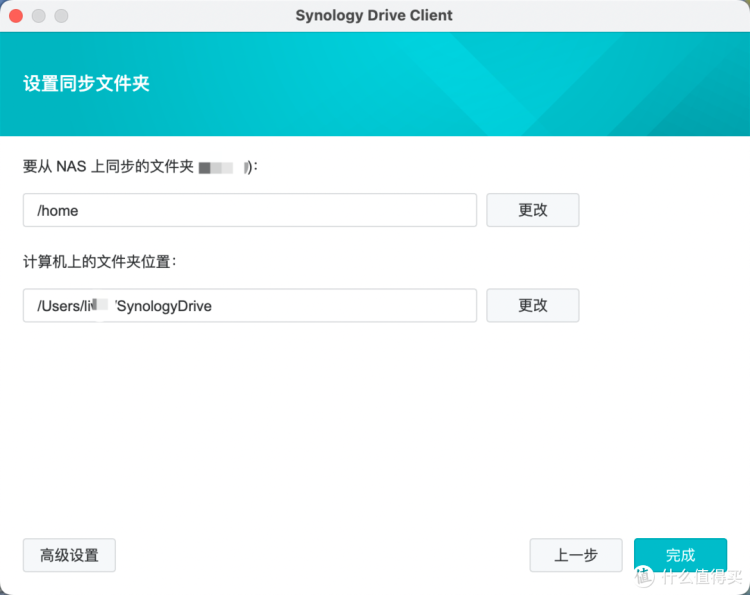This screenshot has width=750, height=595.
Task: Click the 设置同步文件夹 heading
Action: (x=86, y=83)
